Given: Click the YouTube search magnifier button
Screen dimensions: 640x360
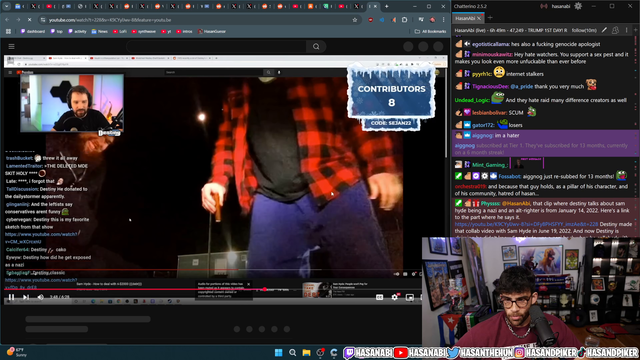Looking at the screenshot, I should coord(316,47).
